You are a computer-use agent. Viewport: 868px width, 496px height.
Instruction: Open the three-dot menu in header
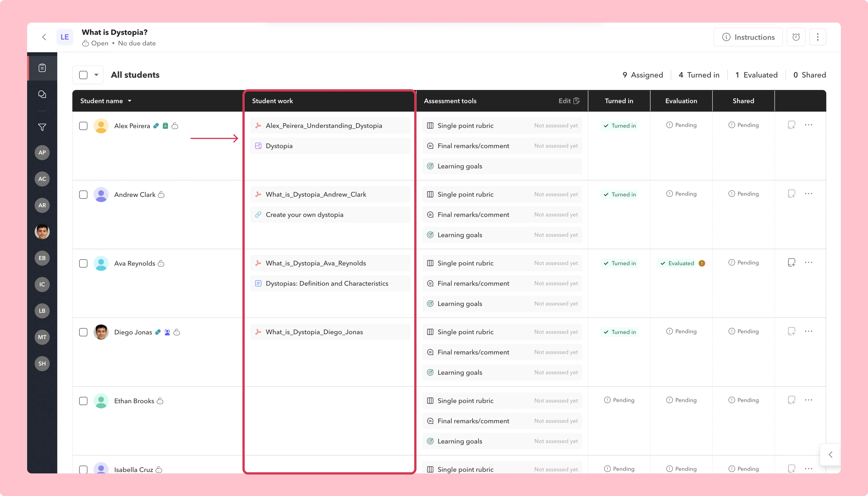tap(818, 37)
